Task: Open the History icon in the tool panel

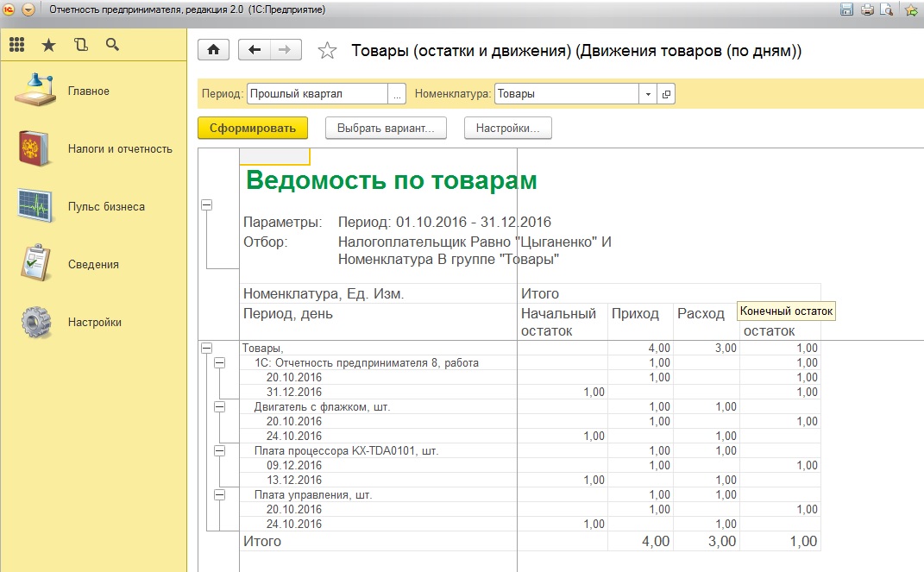Action: pyautogui.click(x=81, y=45)
